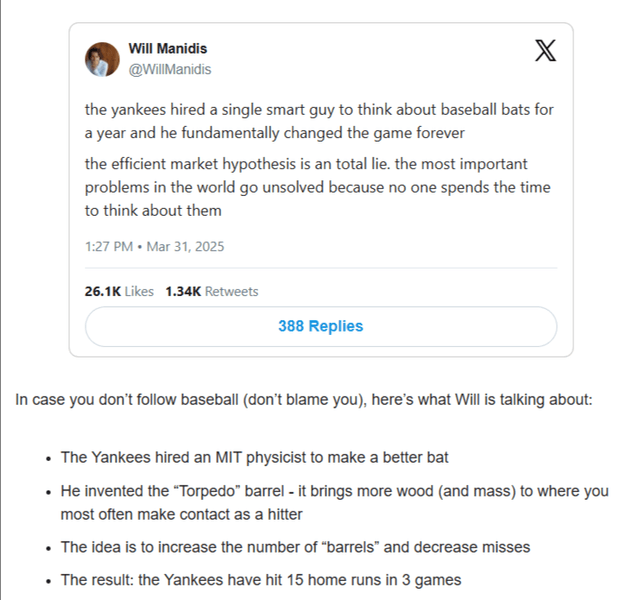Click the 'to think about them' tweet line

point(153,211)
